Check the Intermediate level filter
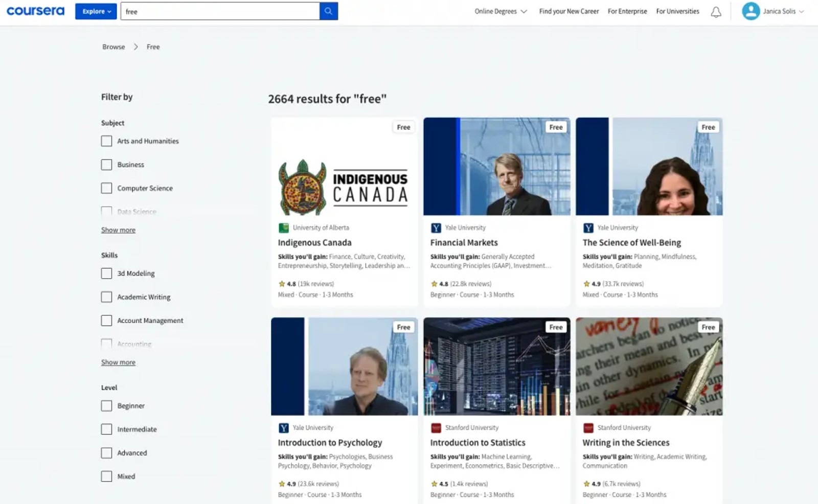The width and height of the screenshot is (818, 504). (x=106, y=429)
